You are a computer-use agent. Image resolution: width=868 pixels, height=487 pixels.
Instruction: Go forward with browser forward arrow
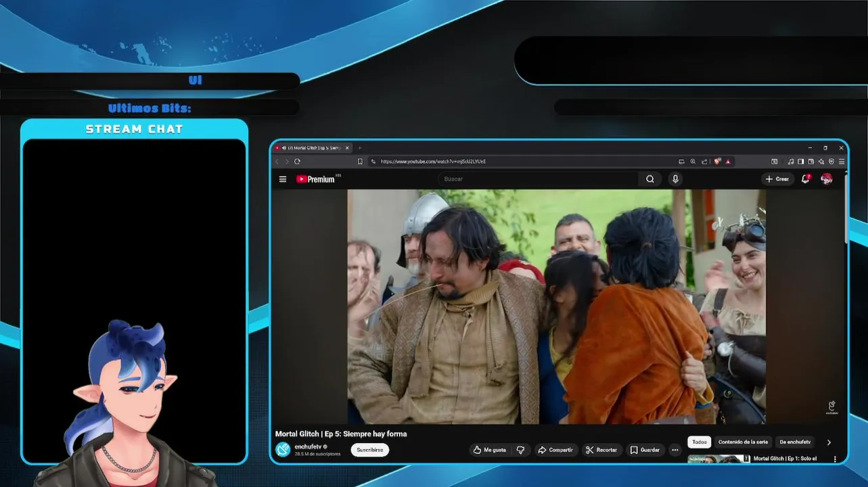(x=286, y=162)
